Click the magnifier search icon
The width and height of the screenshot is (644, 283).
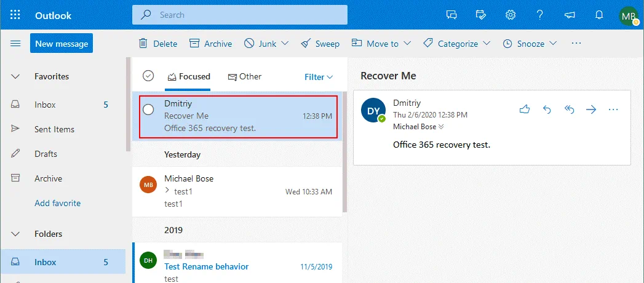[146, 15]
